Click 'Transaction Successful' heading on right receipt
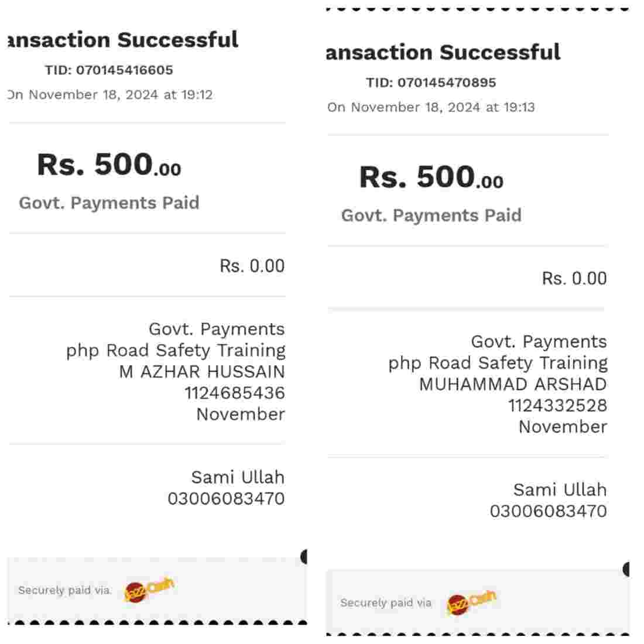This screenshot has width=644, height=644. [x=443, y=53]
